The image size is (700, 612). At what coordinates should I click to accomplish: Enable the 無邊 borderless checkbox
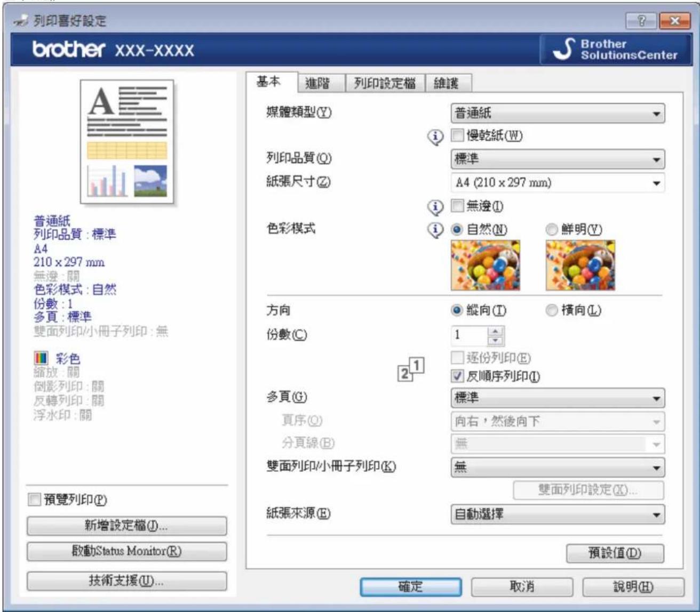[x=457, y=206]
